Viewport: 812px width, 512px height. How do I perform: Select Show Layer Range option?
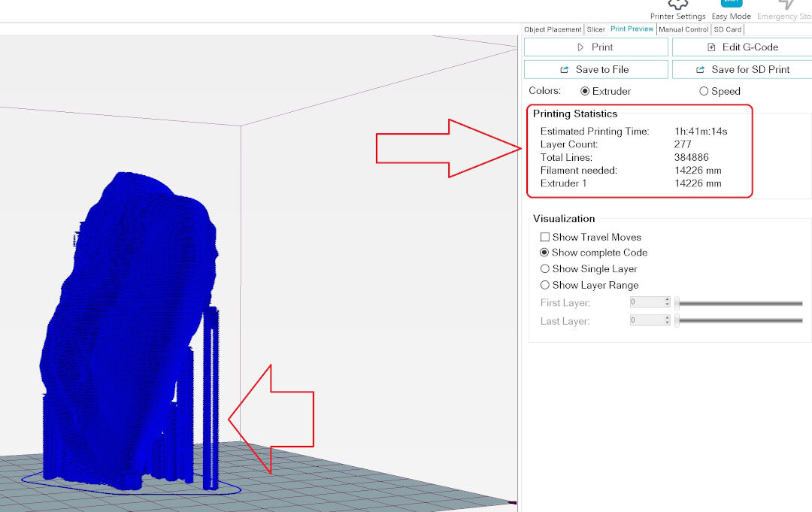pos(545,285)
